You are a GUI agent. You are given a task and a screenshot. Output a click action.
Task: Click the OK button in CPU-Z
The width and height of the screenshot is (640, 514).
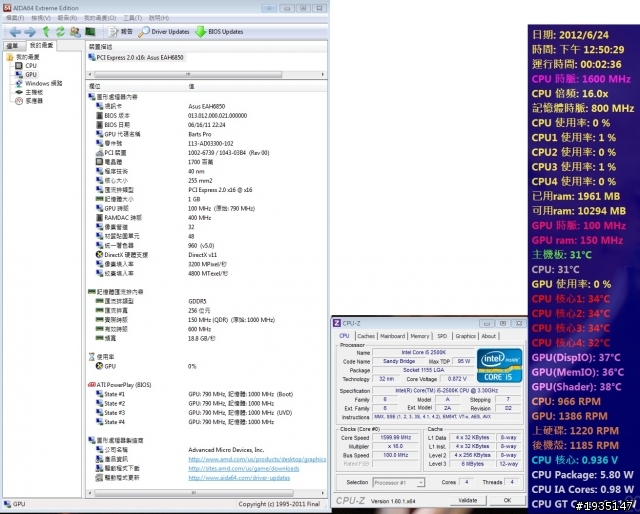point(507,500)
